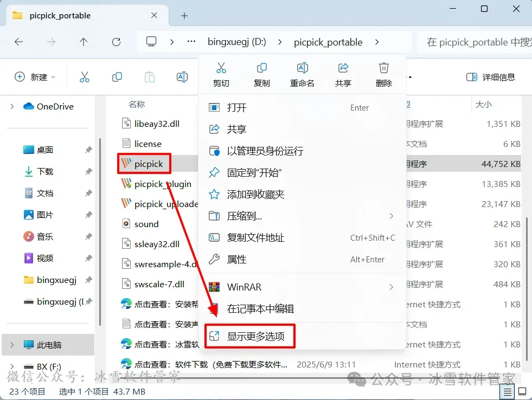
Task: Open the bingxuegj folder in navigation pane
Action: pos(49,280)
